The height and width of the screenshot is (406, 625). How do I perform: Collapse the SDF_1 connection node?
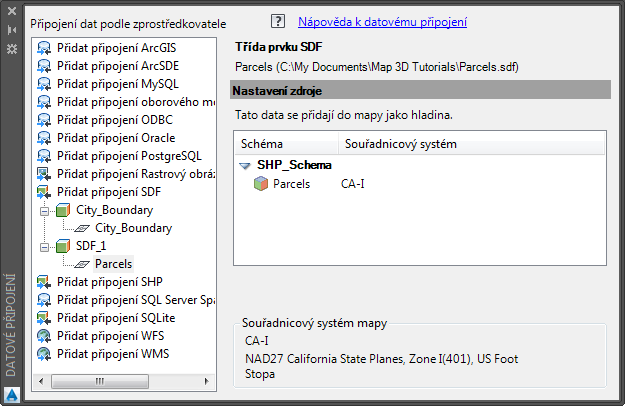(x=44, y=246)
